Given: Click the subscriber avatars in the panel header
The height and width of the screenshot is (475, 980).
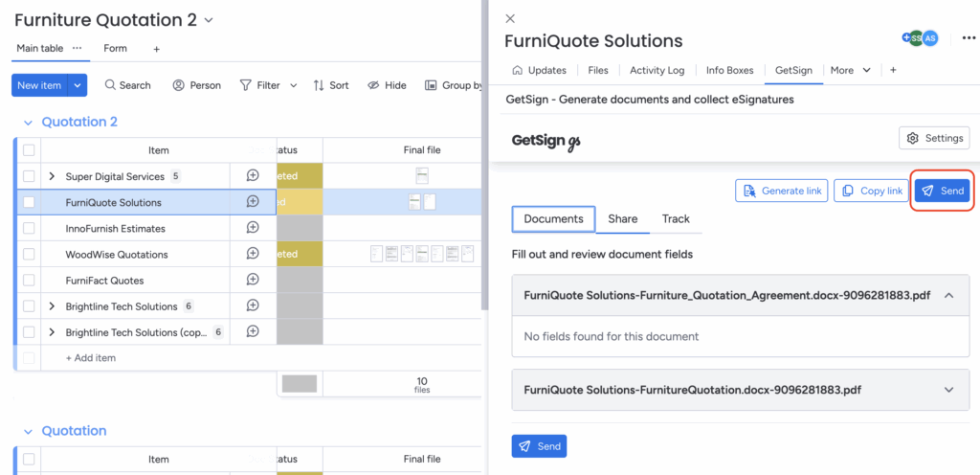Looking at the screenshot, I should point(921,38).
